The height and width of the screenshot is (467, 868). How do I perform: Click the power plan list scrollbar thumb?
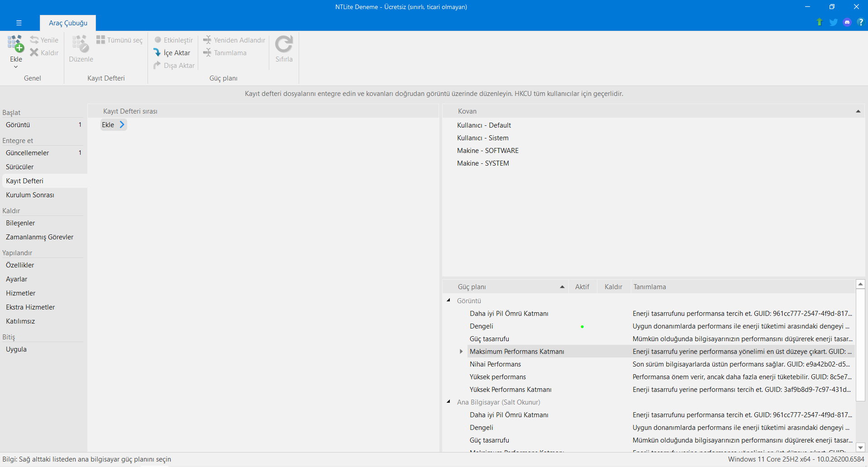coord(860,345)
